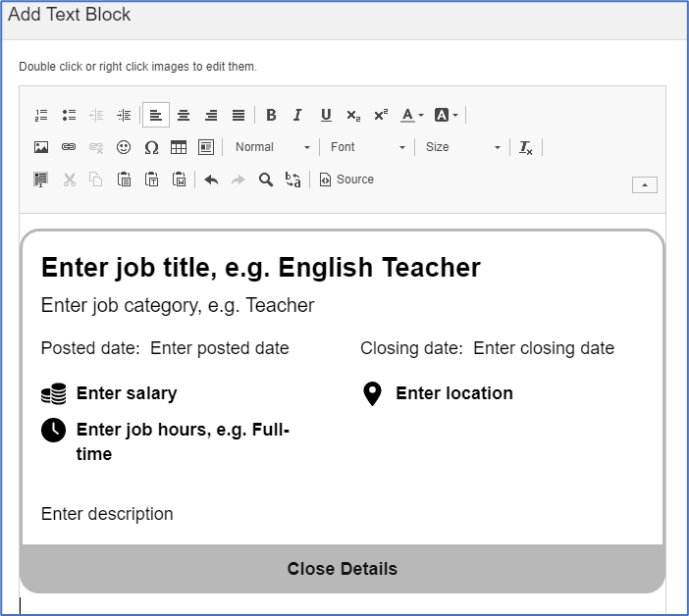Toggle Italic formatting
Image resolution: width=689 pixels, height=616 pixels.
[x=298, y=115]
